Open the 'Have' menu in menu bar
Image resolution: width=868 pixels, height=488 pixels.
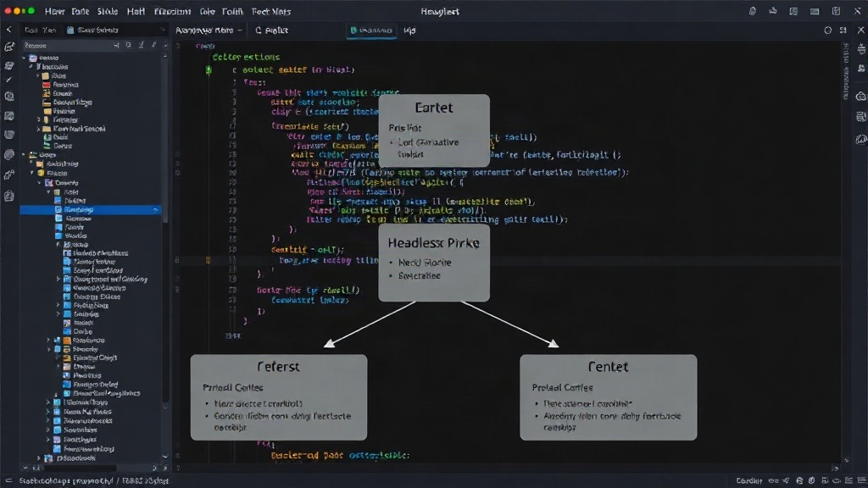(x=54, y=12)
